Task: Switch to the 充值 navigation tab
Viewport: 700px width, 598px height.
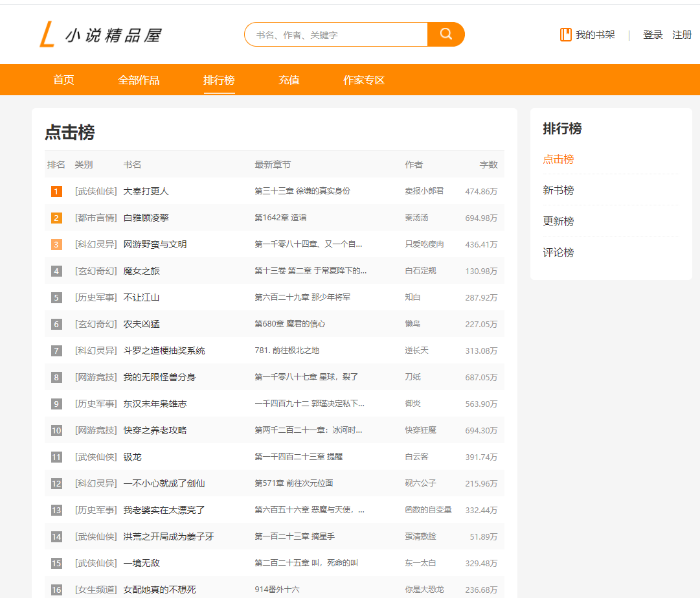Action: click(289, 80)
